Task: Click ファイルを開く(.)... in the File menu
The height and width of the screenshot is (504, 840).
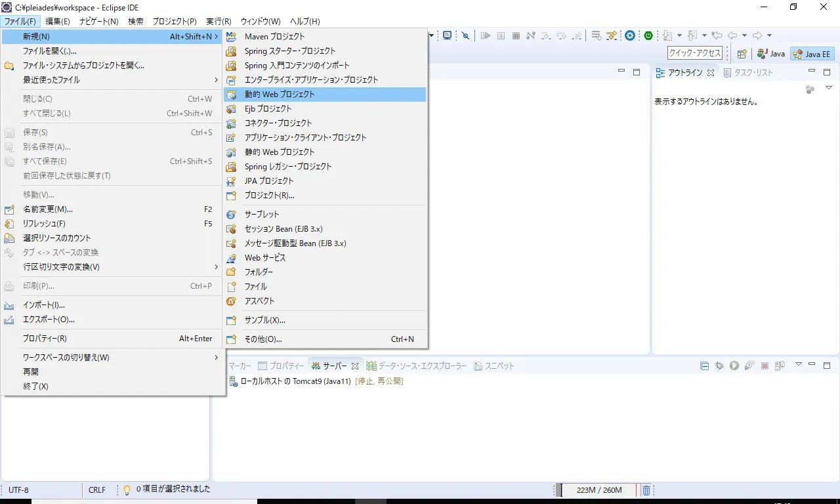Action: tap(113, 51)
